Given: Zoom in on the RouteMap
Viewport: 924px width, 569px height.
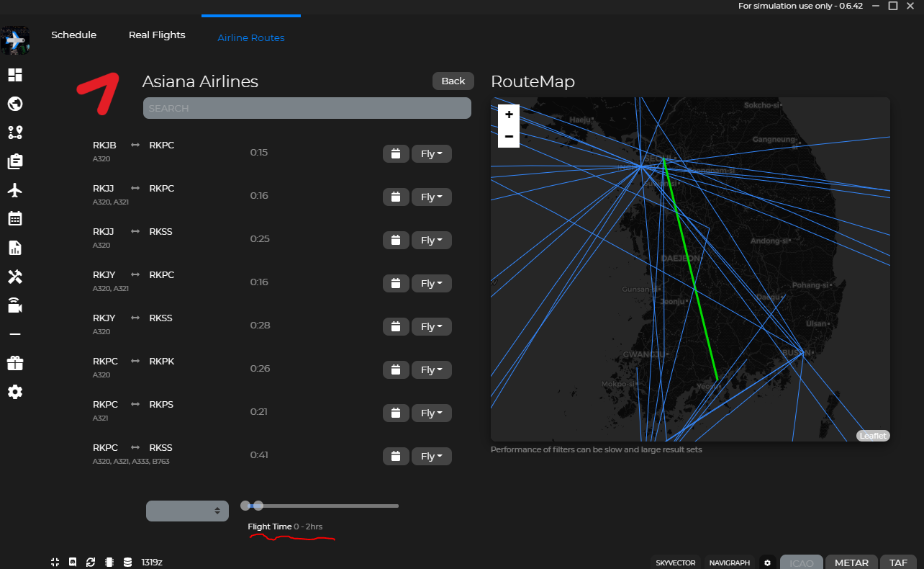Looking at the screenshot, I should click(509, 115).
